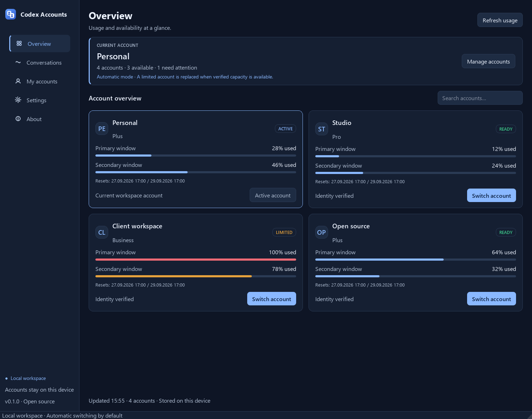Click the 'Local workspace' sidebar label
The width and height of the screenshot is (532, 419).
28,378
